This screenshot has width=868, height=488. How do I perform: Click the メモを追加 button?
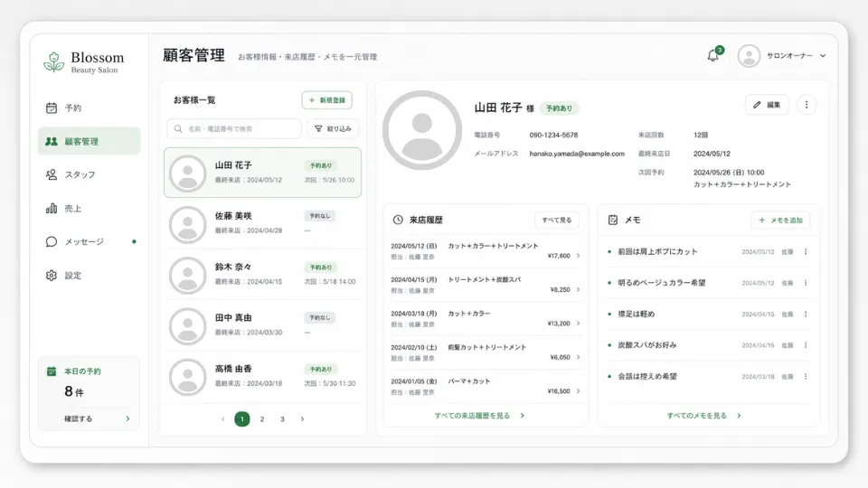coord(780,221)
